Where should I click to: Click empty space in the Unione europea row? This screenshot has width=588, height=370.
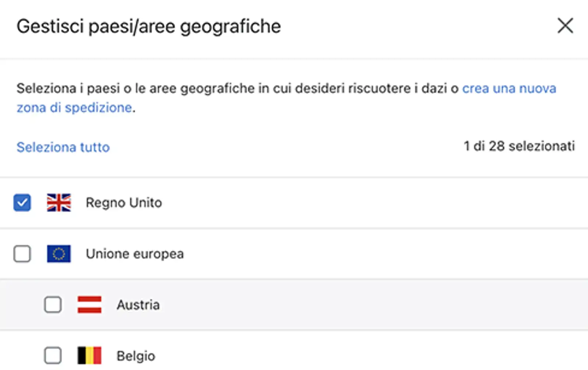pyautogui.click(x=367, y=254)
